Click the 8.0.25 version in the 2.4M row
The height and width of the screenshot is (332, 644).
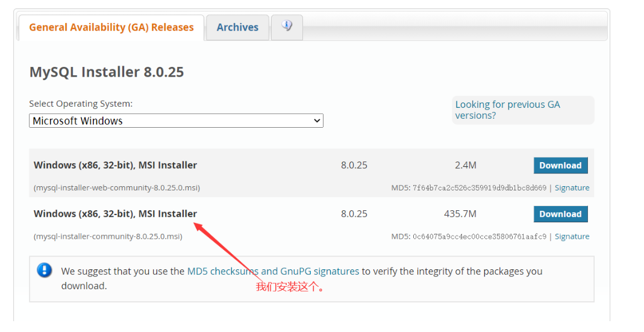354,165
